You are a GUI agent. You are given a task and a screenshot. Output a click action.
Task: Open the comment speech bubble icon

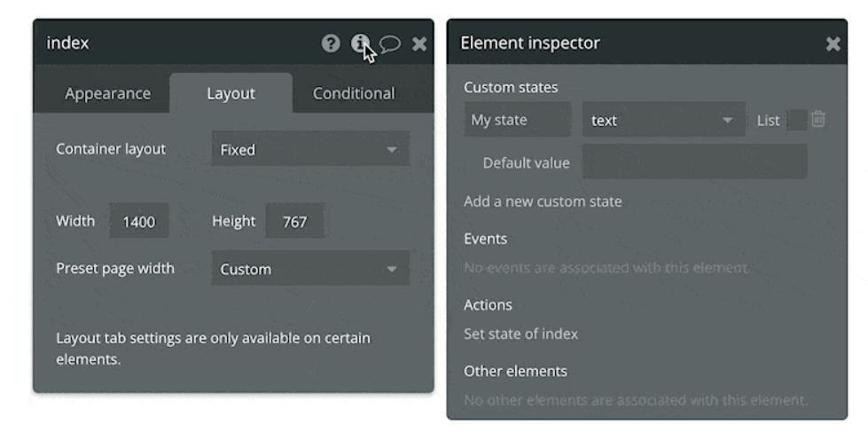coord(390,43)
